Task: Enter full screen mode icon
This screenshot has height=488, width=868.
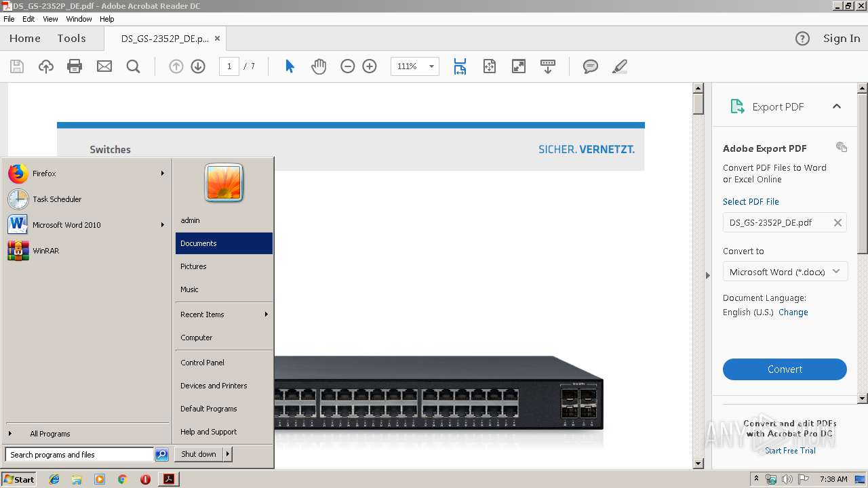Action: pos(519,66)
